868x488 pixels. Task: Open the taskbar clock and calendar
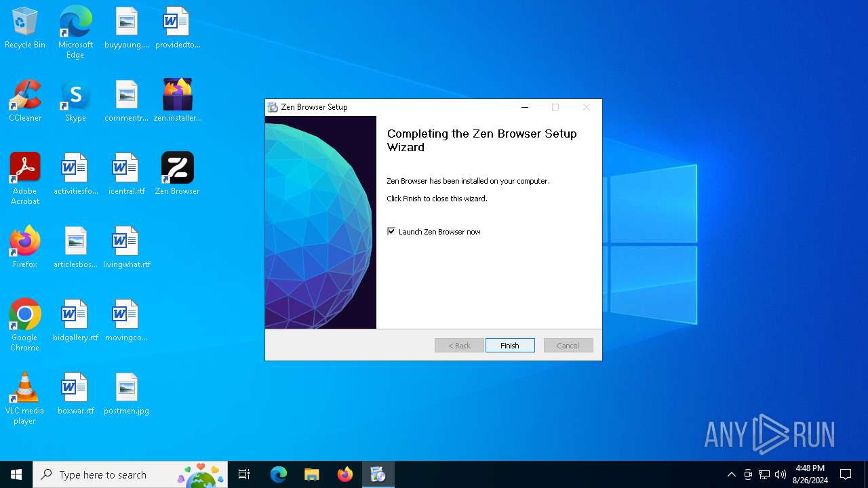[x=810, y=474]
